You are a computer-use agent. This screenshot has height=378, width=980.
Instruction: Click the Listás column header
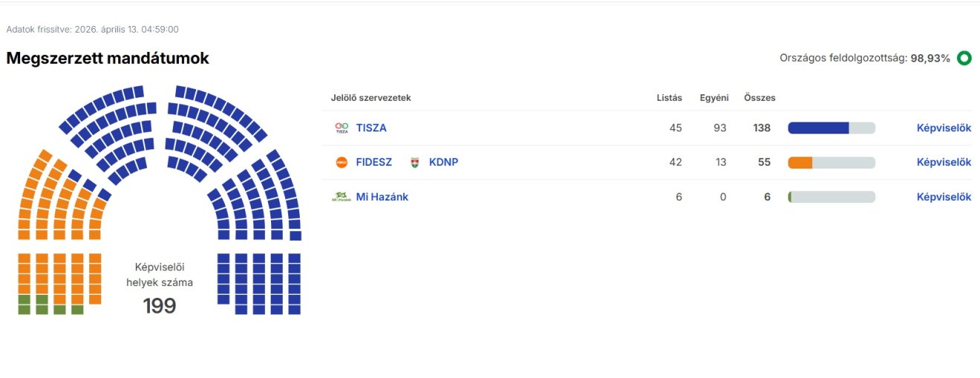pos(669,97)
